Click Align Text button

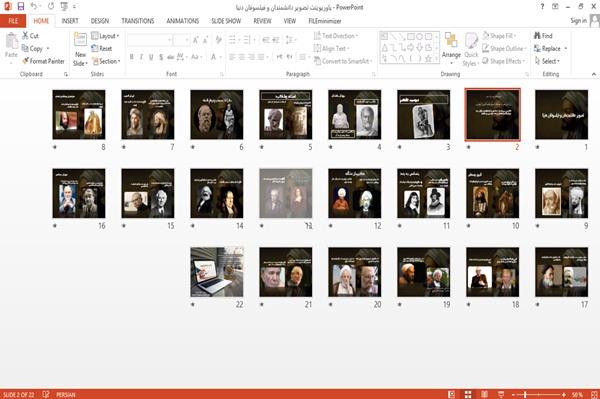331,49
